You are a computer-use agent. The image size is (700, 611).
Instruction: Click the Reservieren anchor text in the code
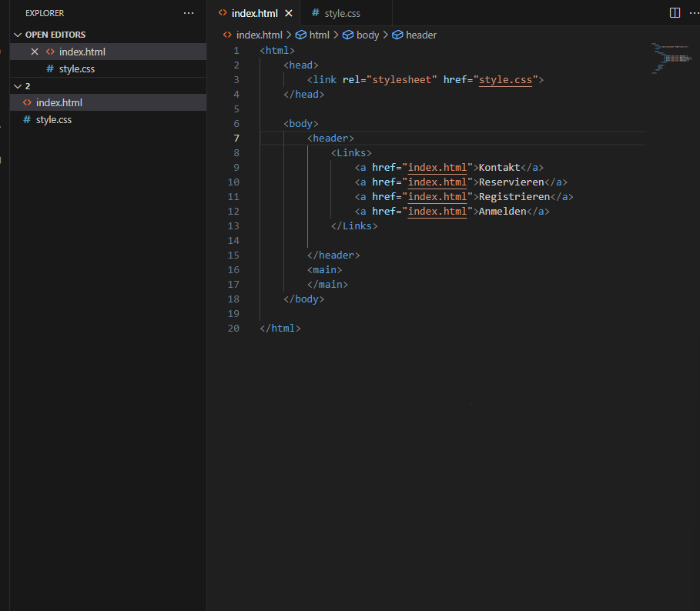509,182
